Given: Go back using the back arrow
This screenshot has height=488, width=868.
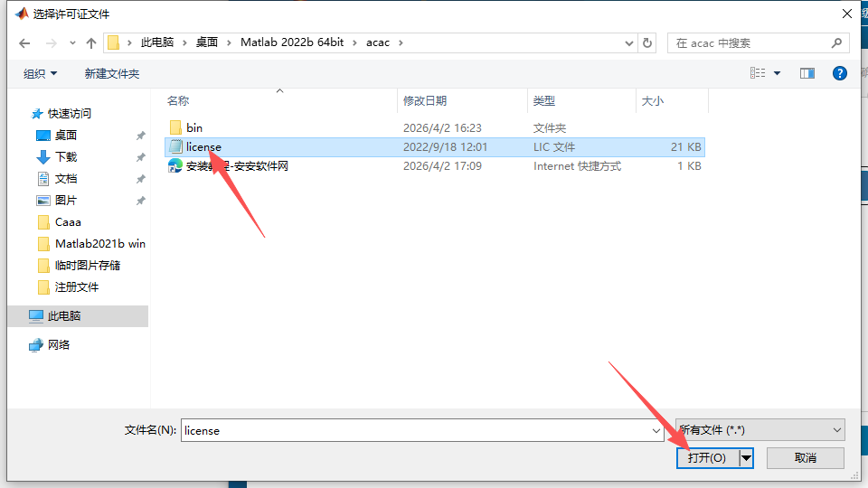Looking at the screenshot, I should [24, 43].
